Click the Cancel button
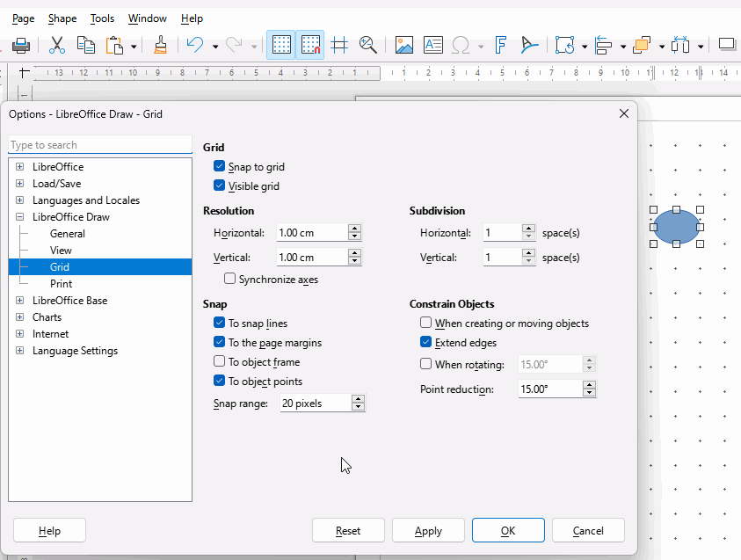 tap(588, 530)
